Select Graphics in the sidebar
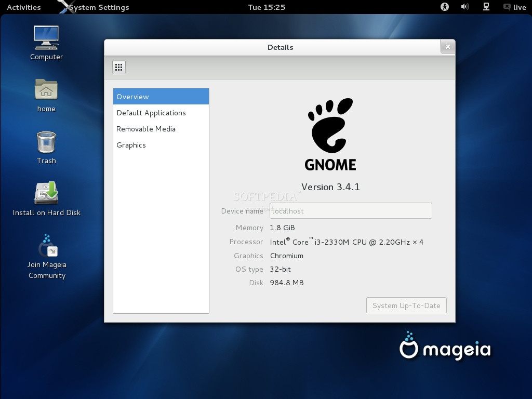Screen dimensions: 532x399 161,145
